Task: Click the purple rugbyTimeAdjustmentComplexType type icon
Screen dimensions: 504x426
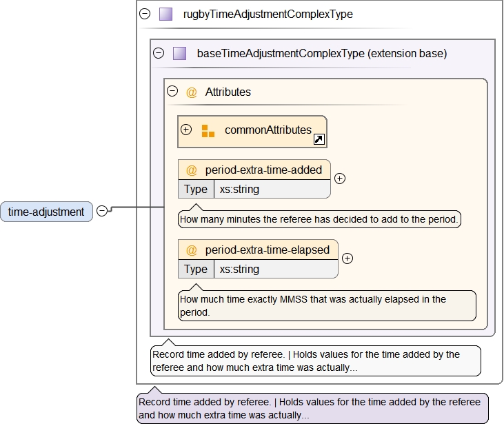Action: (165, 14)
